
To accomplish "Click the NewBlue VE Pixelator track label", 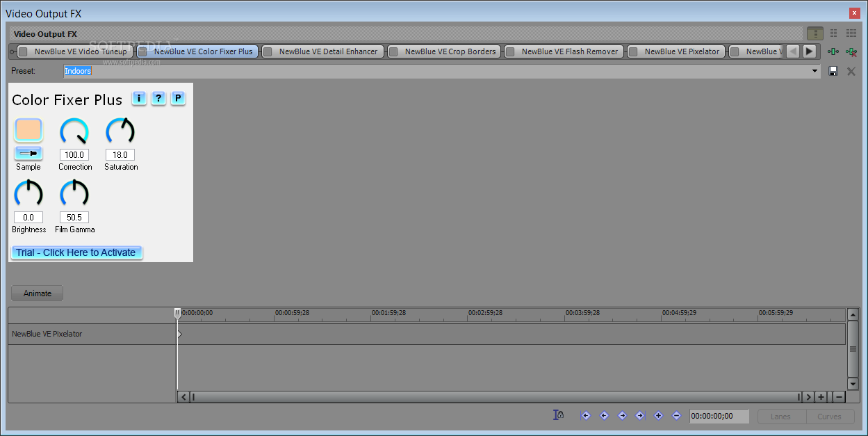I will [47, 334].
